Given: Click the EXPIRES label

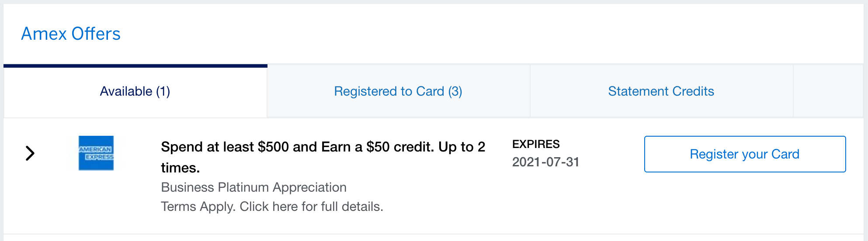Looking at the screenshot, I should point(536,145).
